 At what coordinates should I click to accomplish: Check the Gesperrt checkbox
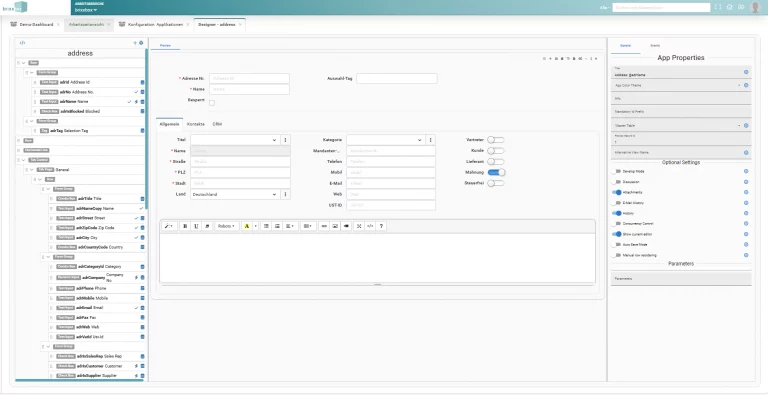(212, 103)
